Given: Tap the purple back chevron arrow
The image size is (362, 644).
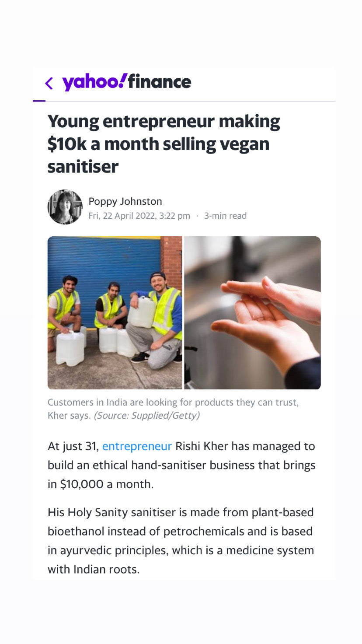Looking at the screenshot, I should 49,83.
